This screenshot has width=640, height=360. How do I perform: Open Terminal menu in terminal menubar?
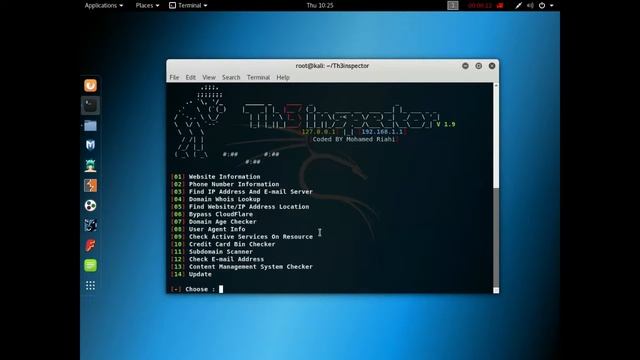(258, 77)
